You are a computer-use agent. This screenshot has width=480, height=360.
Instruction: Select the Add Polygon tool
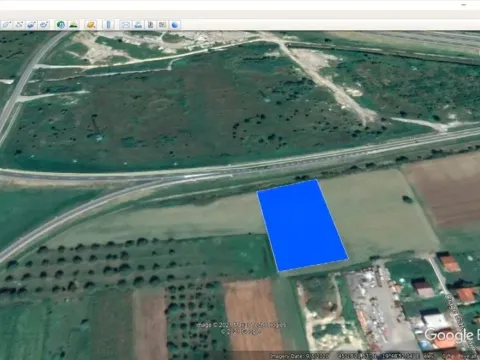point(7,25)
